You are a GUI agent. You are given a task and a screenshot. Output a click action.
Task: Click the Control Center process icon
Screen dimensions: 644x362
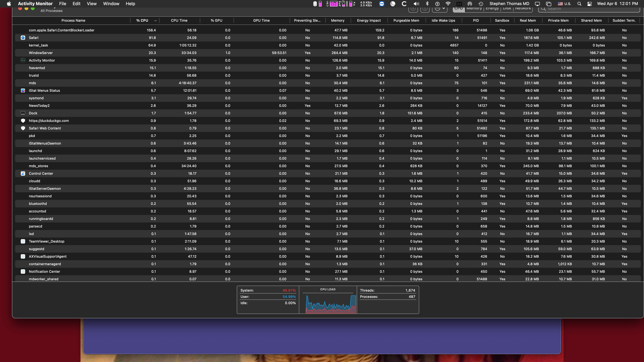23,173
